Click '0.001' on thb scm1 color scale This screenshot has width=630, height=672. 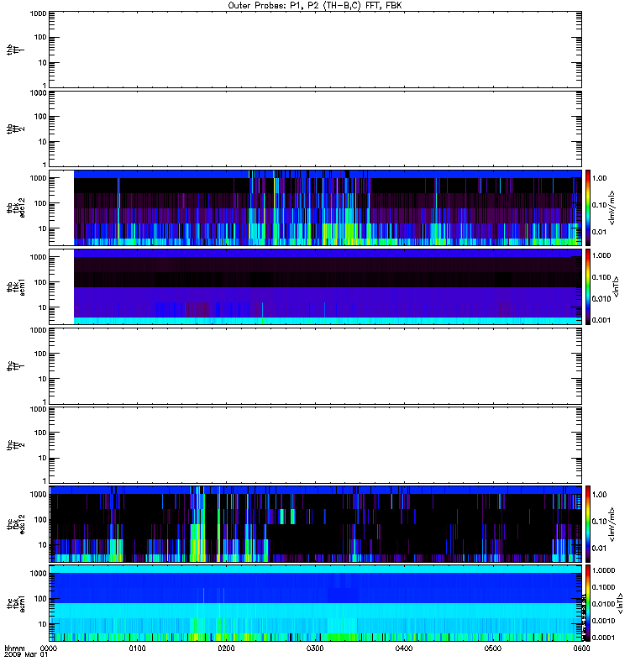pos(601,320)
